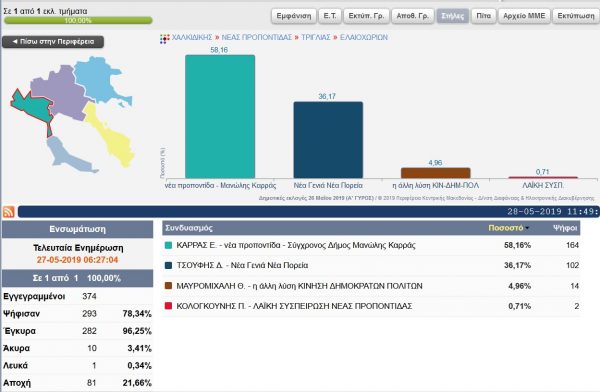Viewport: 600px width, 392px height.
Task: Switch chart to Πίτα view
Action: (x=483, y=16)
